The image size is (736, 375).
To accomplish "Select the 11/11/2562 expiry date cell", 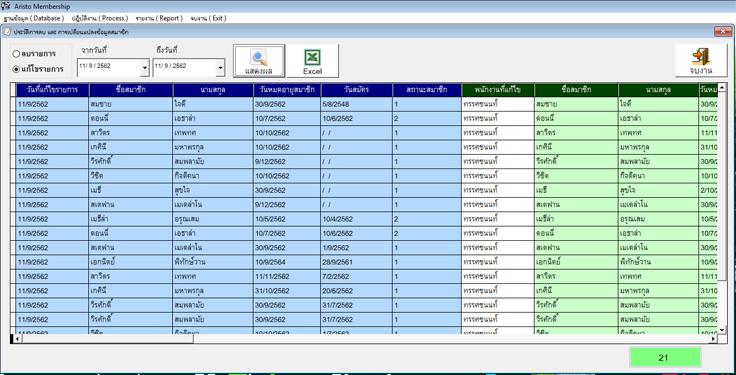I will point(287,276).
